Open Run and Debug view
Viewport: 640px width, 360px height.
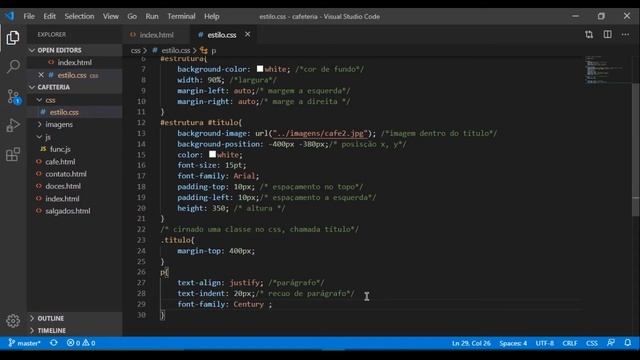pyautogui.click(x=13, y=125)
